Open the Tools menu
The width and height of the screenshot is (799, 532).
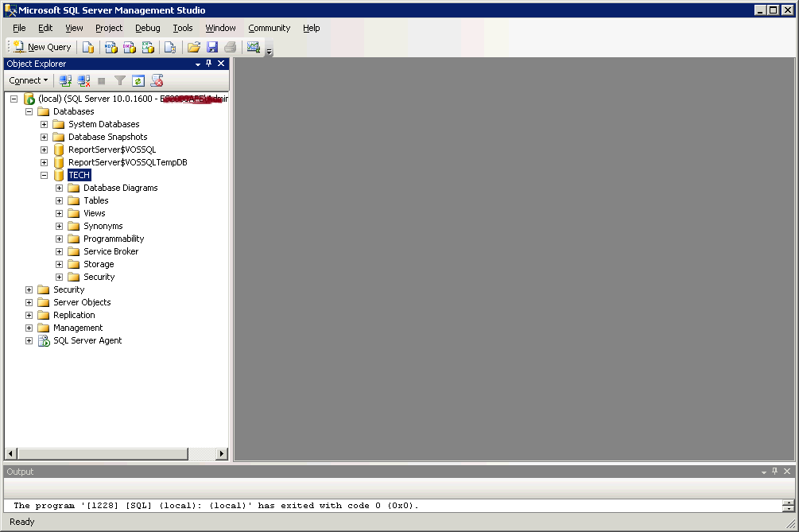(182, 28)
